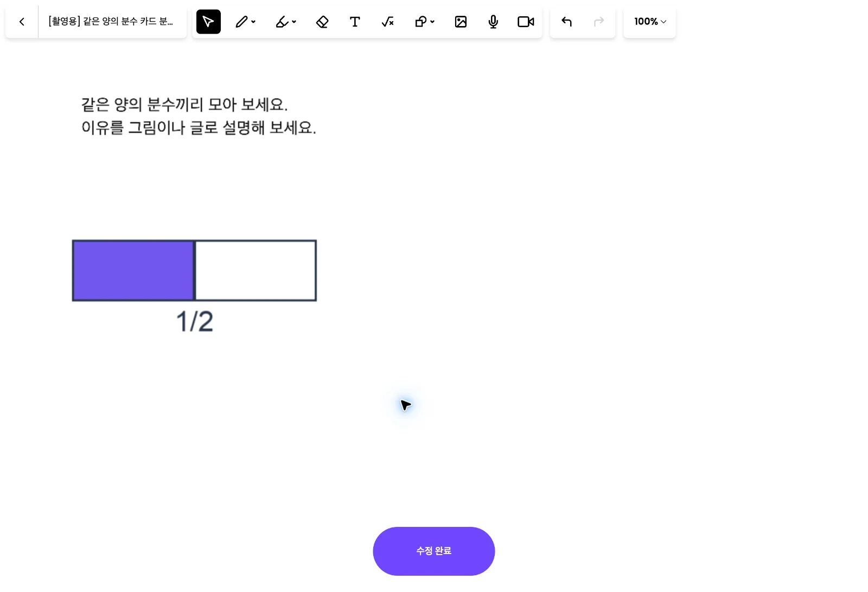Open the math formula square root tool
Screen dimensions: 868x592
click(x=387, y=22)
